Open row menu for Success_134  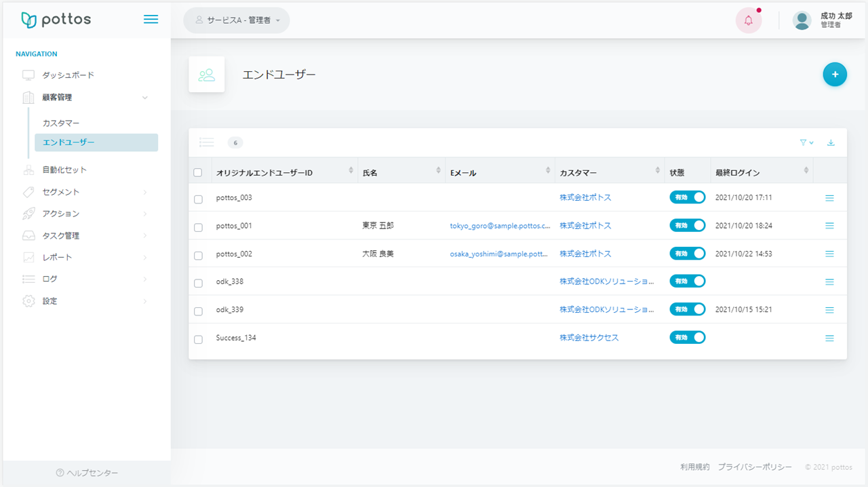pos(829,338)
